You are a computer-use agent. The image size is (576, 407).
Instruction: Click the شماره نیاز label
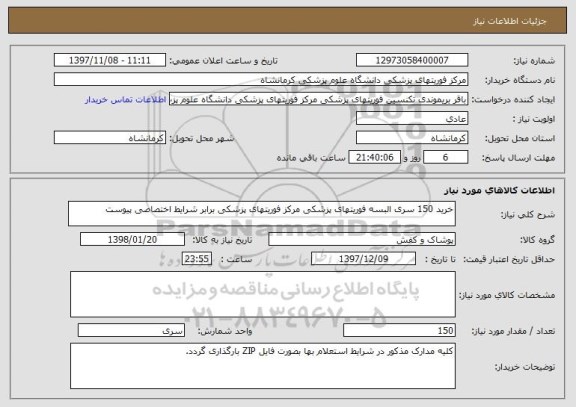coord(534,61)
